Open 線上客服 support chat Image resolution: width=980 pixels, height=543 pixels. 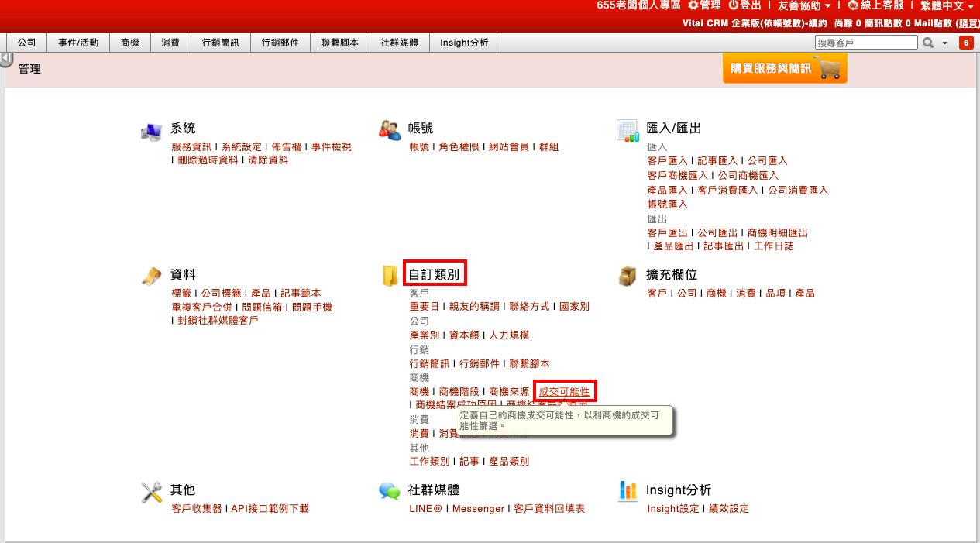tap(875, 5)
